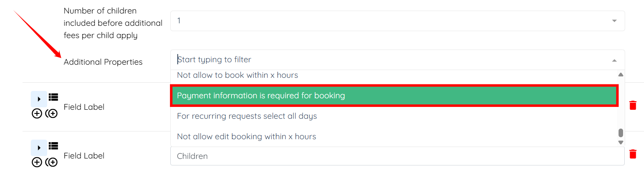Open the number of children dropdown
The image size is (644, 172).
coord(397,21)
